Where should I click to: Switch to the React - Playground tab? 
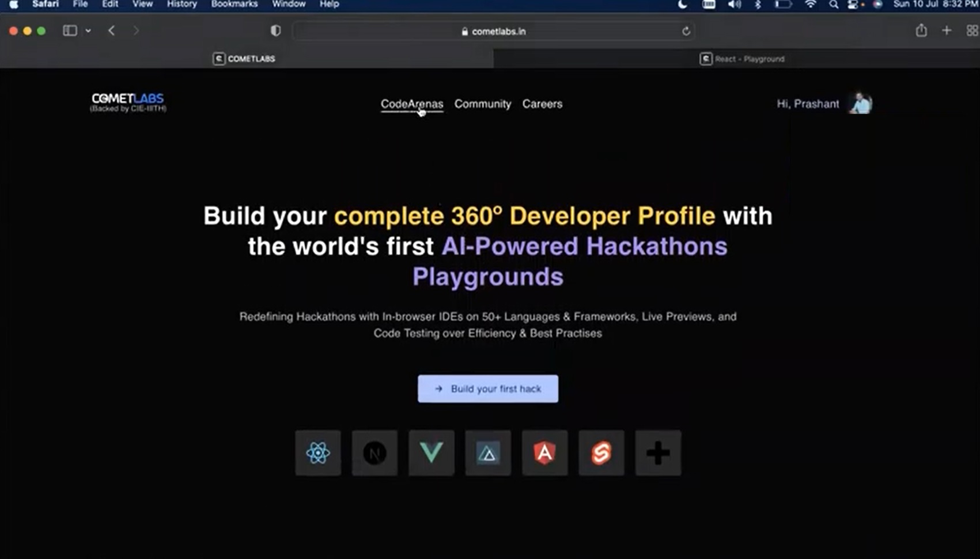coord(742,58)
